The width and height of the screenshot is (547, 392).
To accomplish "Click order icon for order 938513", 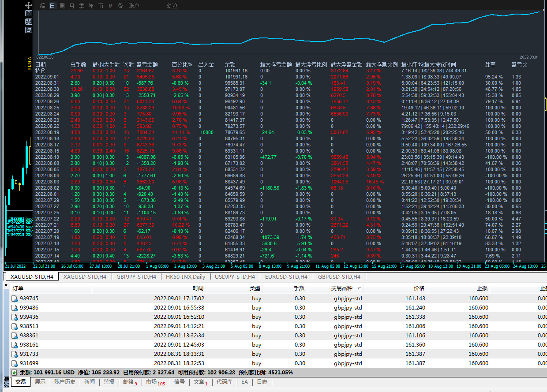I will (15, 326).
